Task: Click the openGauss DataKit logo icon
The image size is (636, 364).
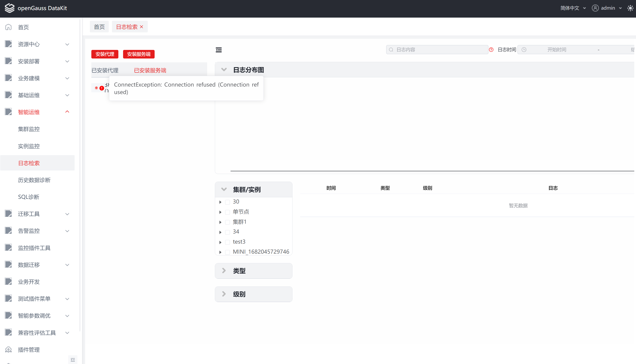Action: tap(9, 8)
